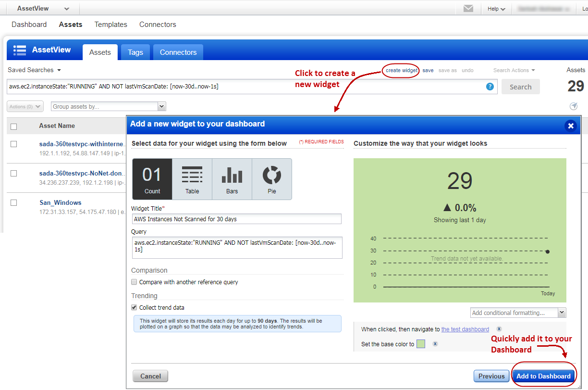The width and height of the screenshot is (588, 390).
Task: Open the Saved Searches dropdown
Action: 34,70
